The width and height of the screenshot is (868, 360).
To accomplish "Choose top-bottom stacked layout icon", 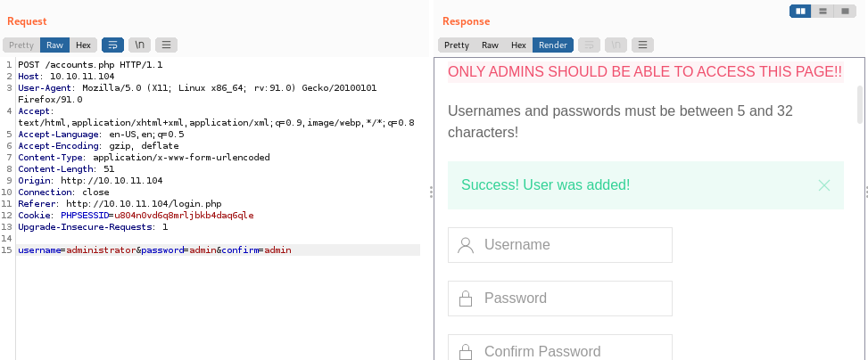I will coord(823,11).
